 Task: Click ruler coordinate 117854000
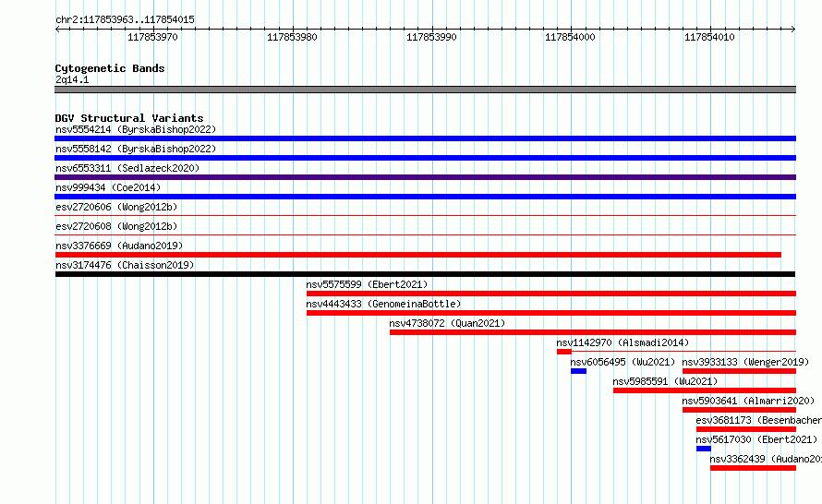570,37
